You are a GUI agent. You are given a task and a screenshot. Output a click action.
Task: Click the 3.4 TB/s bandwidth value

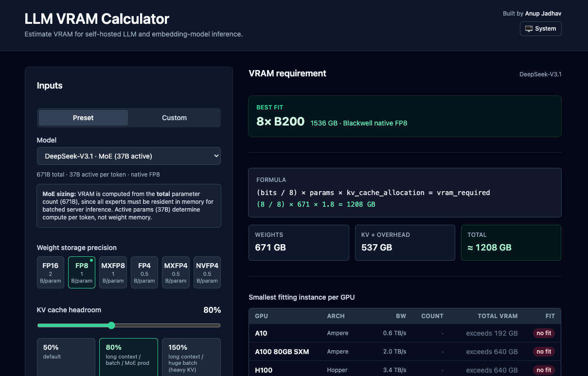(394, 370)
